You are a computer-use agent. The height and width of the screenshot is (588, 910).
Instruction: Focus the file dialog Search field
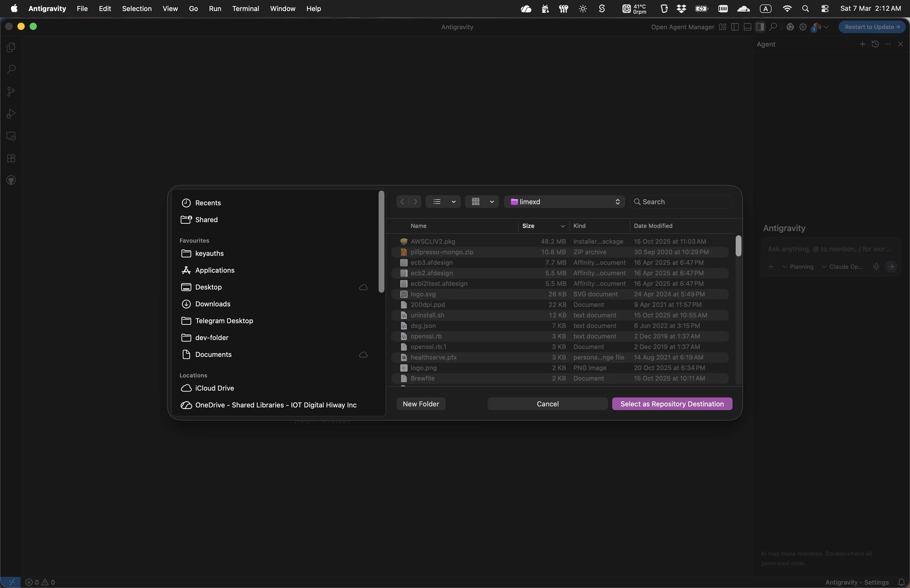point(681,202)
